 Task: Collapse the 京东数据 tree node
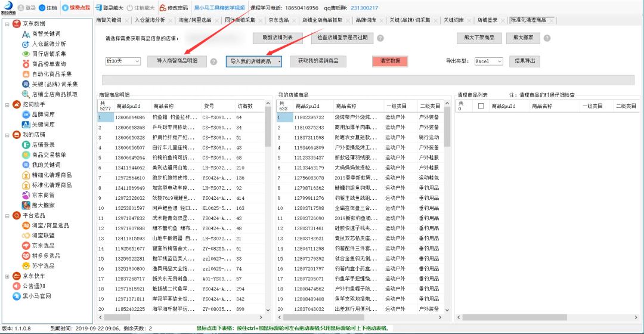(6, 24)
